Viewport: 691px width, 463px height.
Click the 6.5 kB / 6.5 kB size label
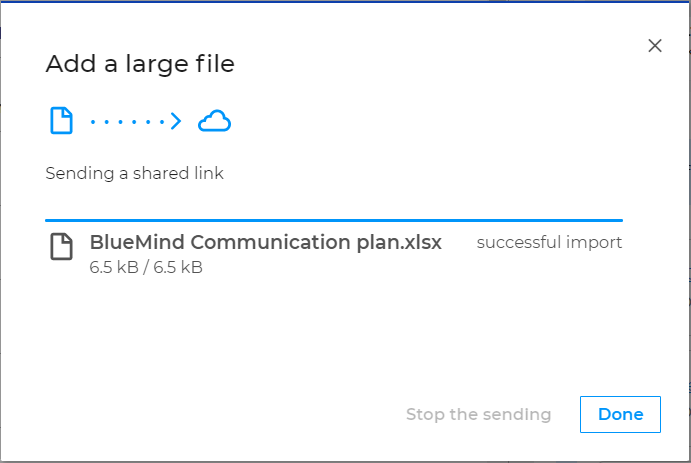click(x=146, y=267)
